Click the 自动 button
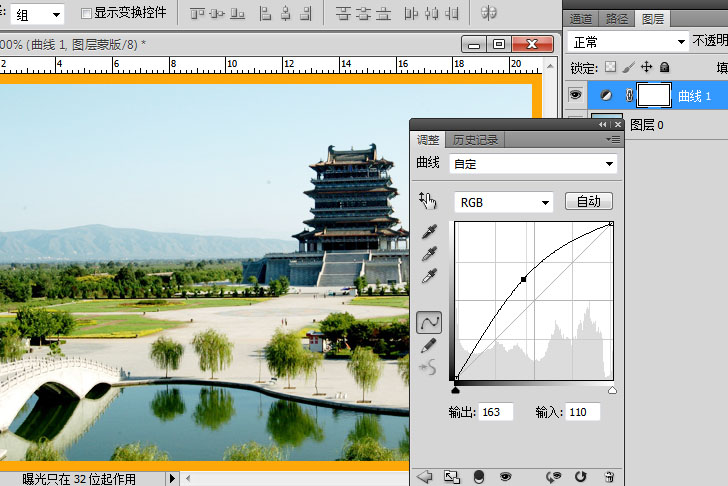 [589, 201]
